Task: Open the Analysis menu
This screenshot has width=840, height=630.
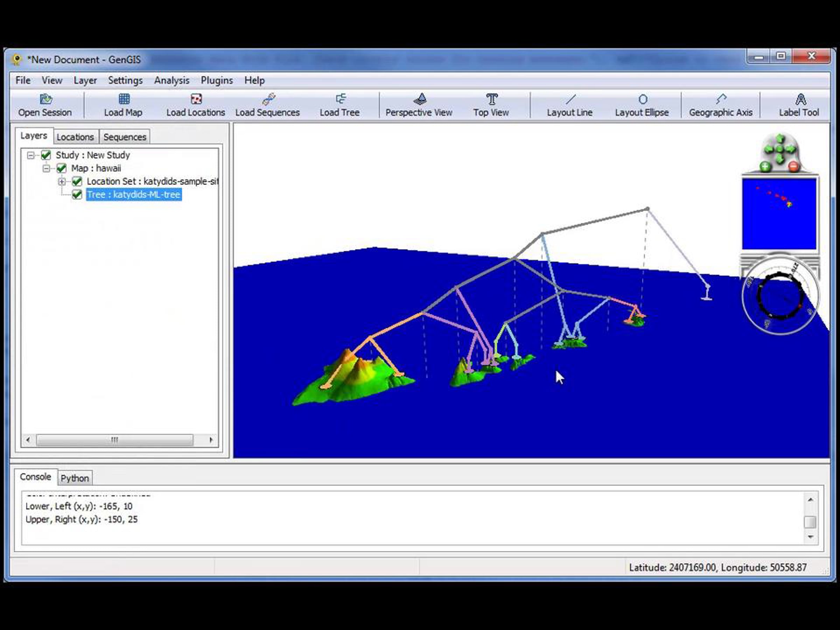Action: pos(171,80)
